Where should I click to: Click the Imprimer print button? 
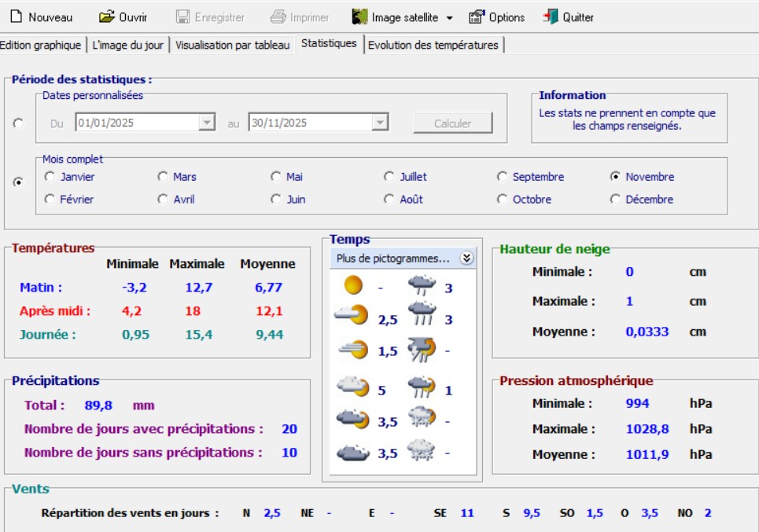[x=299, y=17]
